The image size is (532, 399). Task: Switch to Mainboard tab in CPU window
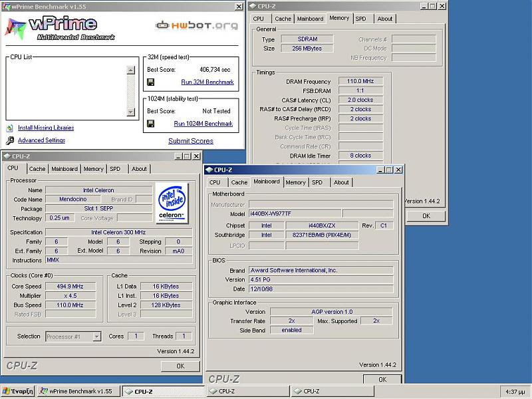[65, 169]
